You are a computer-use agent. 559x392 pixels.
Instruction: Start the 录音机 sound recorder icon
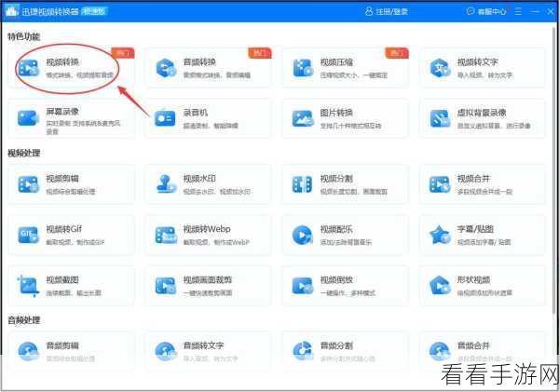pyautogui.click(x=165, y=118)
